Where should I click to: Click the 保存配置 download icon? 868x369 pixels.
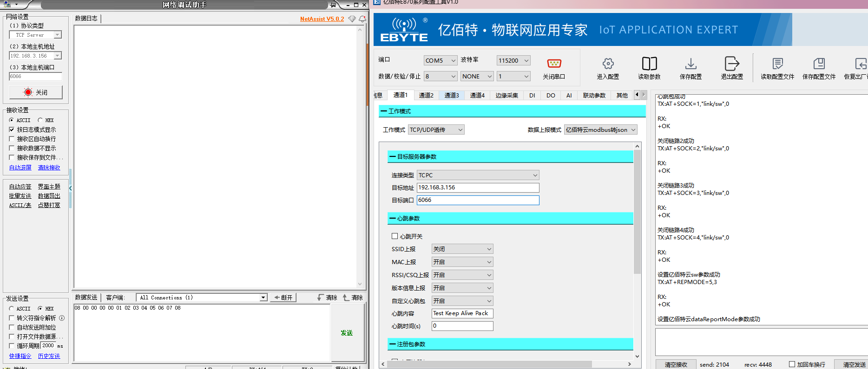(690, 64)
